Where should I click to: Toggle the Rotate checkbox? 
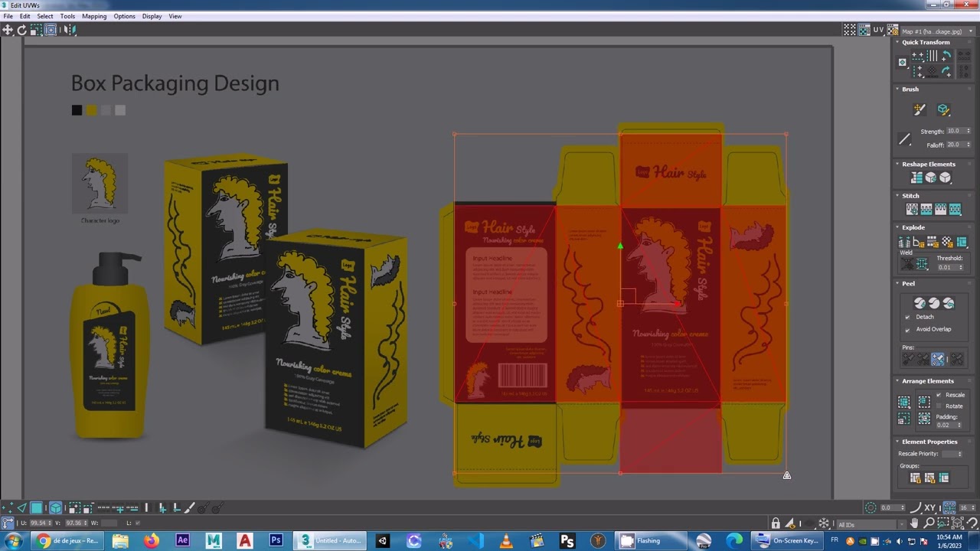939,406
